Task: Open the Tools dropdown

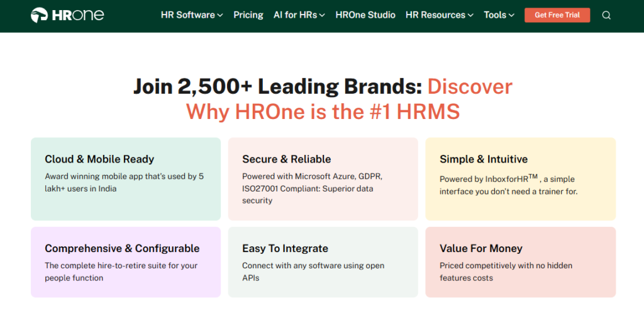Action: pos(499,15)
